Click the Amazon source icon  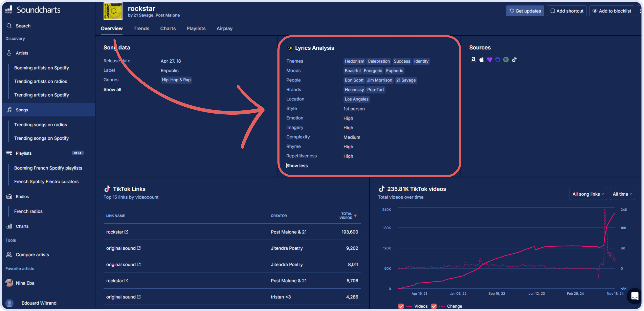coord(473,60)
